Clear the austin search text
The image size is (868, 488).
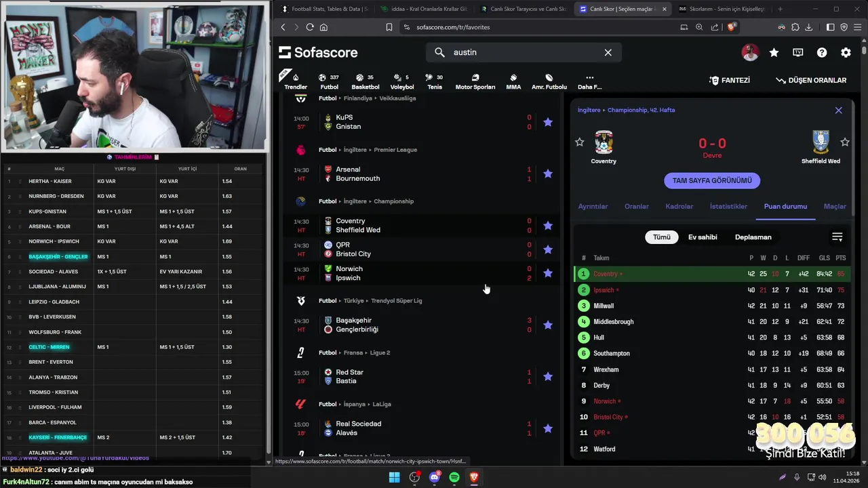coord(608,52)
